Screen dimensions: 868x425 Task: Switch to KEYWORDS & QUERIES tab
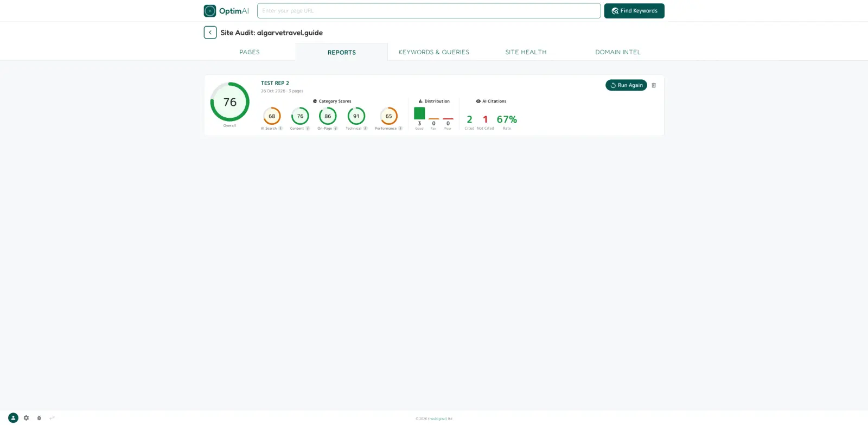434,52
